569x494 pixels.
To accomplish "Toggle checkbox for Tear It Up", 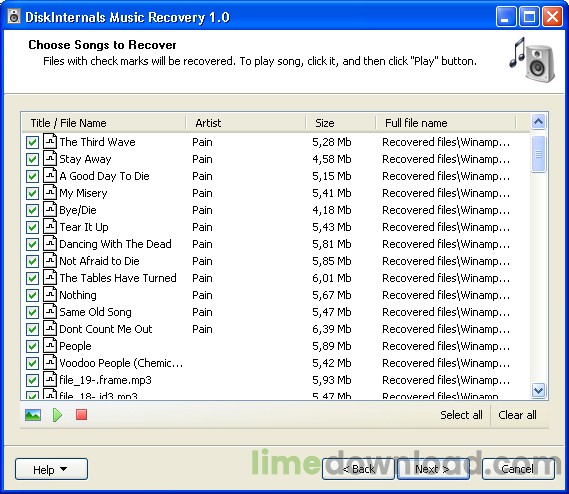I will (32, 228).
